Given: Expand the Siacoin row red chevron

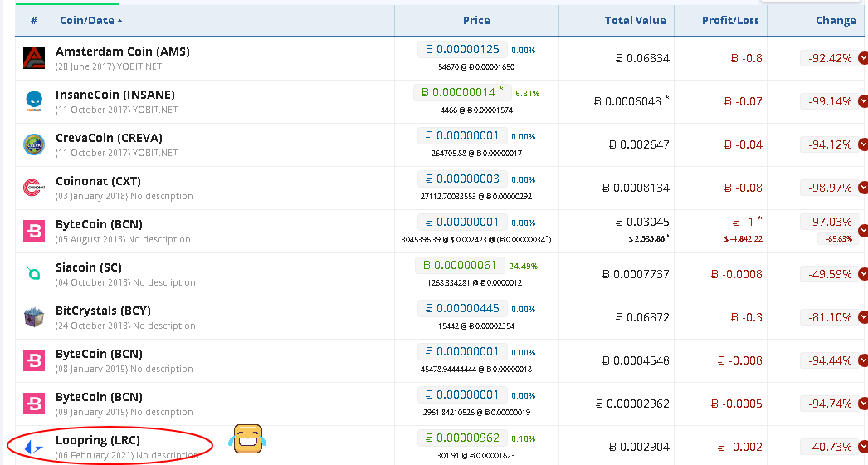Looking at the screenshot, I should (x=863, y=274).
